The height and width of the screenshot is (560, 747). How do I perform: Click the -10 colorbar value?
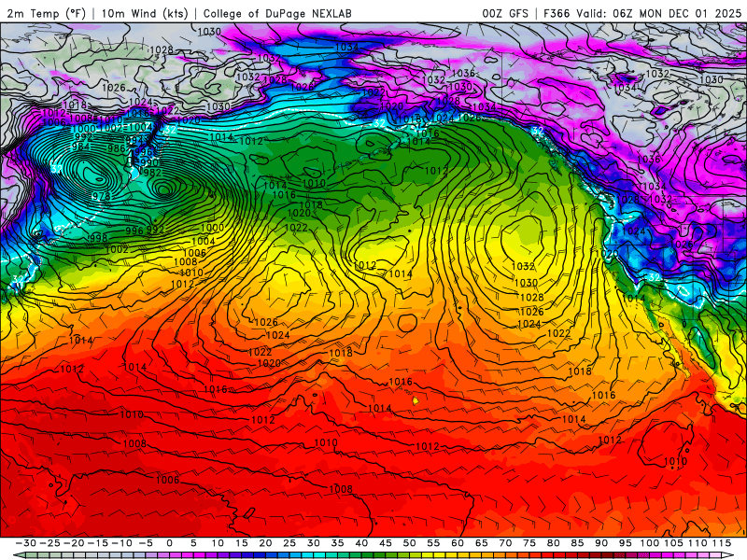(122, 543)
